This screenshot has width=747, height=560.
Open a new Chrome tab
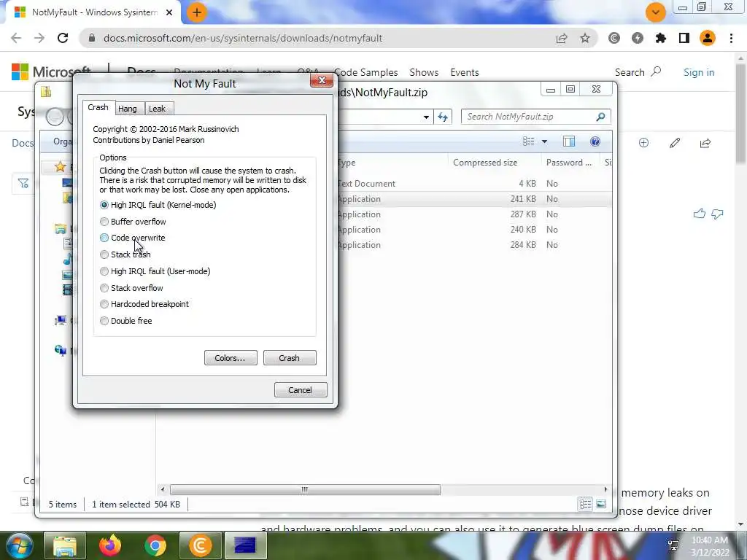click(197, 12)
